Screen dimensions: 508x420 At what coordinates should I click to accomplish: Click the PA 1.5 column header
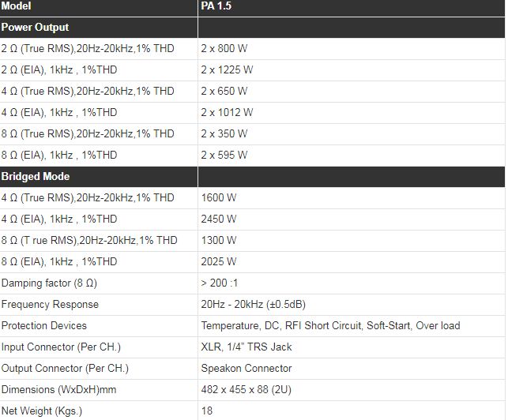pos(217,6)
